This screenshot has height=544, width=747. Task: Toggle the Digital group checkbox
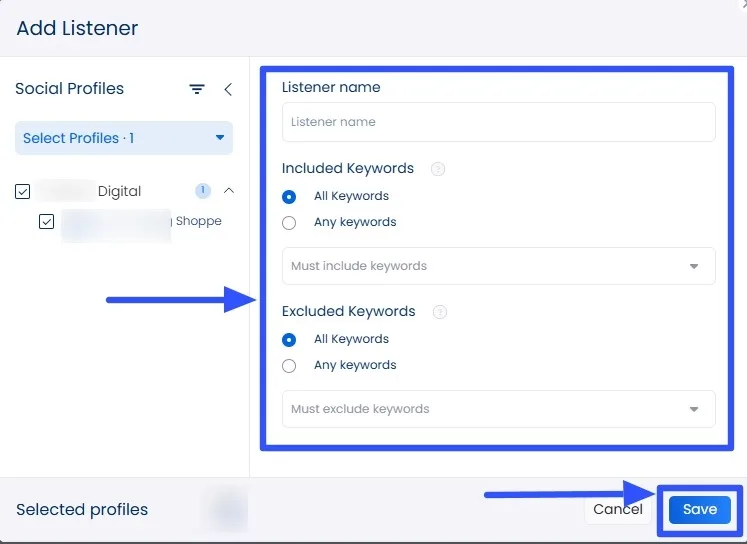23,191
